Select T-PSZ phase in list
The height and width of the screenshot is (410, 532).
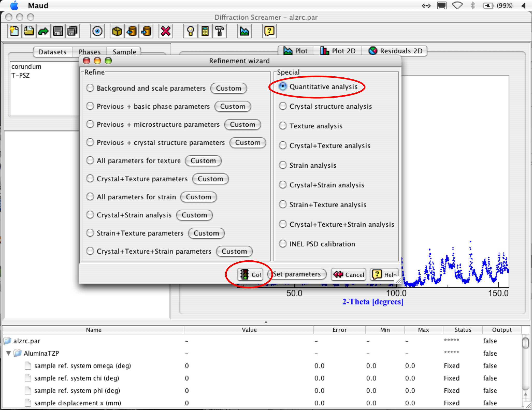tap(21, 75)
